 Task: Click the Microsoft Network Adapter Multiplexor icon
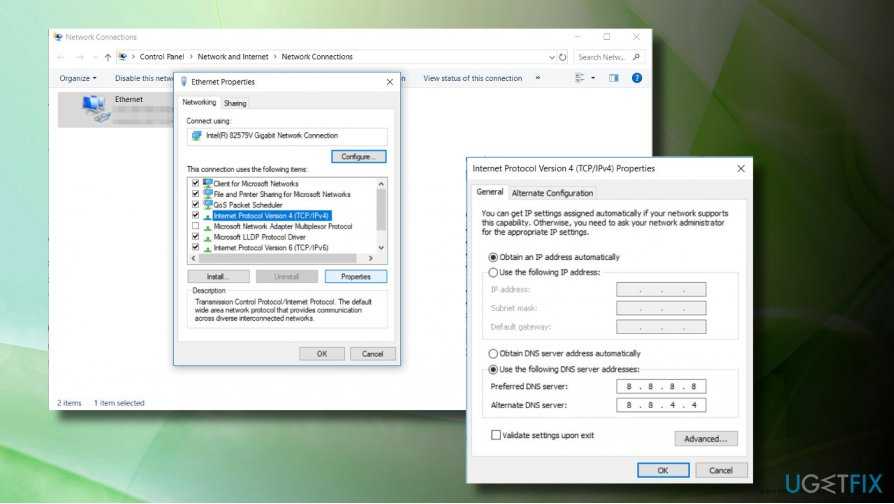(208, 226)
